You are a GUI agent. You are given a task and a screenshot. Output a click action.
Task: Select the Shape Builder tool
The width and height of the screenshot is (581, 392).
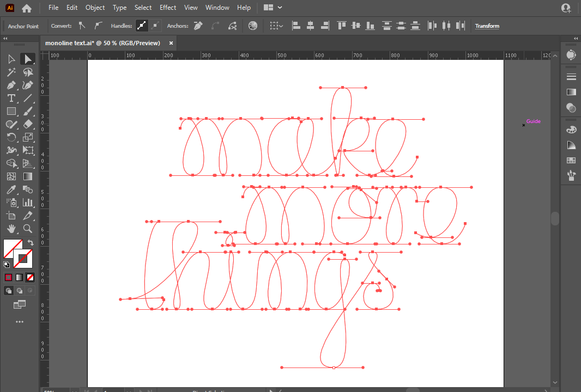[x=11, y=163]
